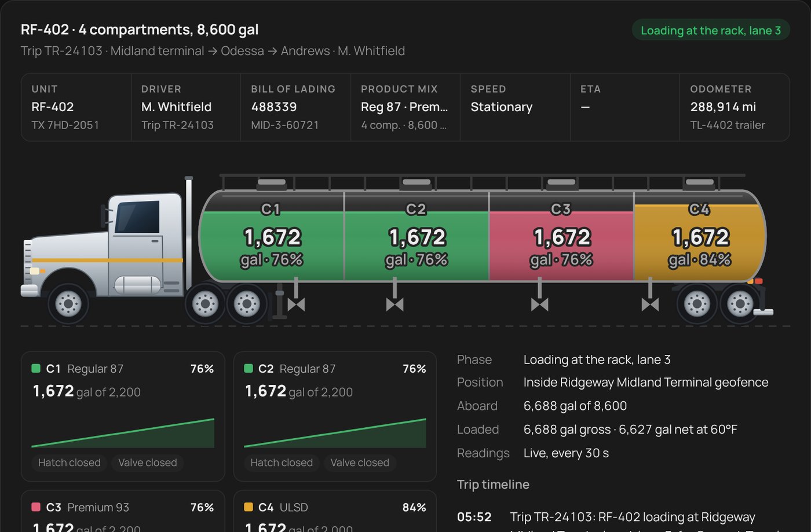Click the Bill of Lading 488339 cell
Image resolution: width=811 pixels, height=532 pixels.
295,107
